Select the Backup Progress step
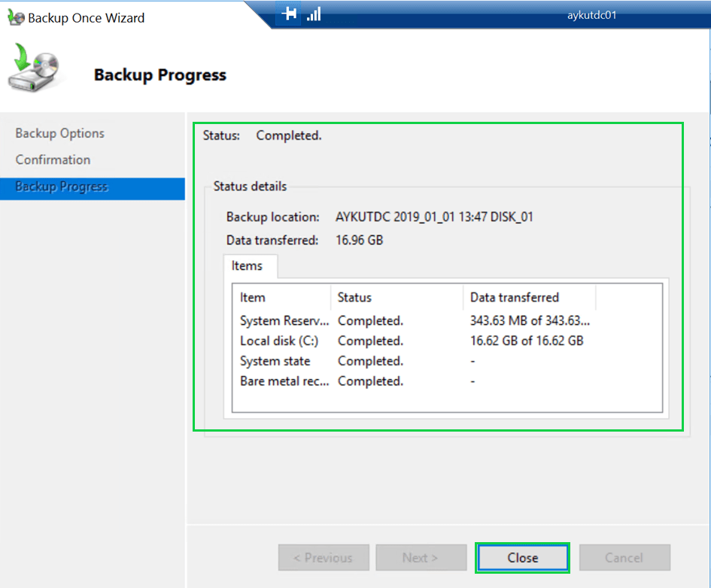Image resolution: width=711 pixels, height=588 pixels. coord(62,186)
